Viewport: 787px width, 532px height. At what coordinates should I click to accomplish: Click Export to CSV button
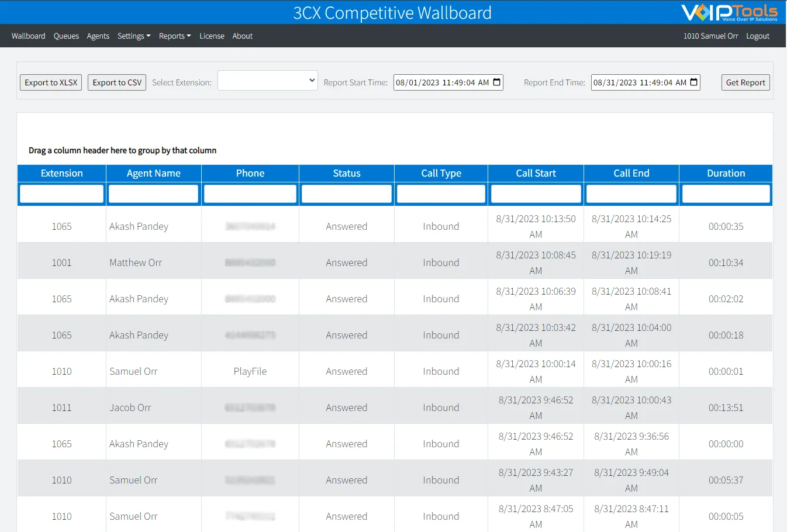[x=117, y=82]
